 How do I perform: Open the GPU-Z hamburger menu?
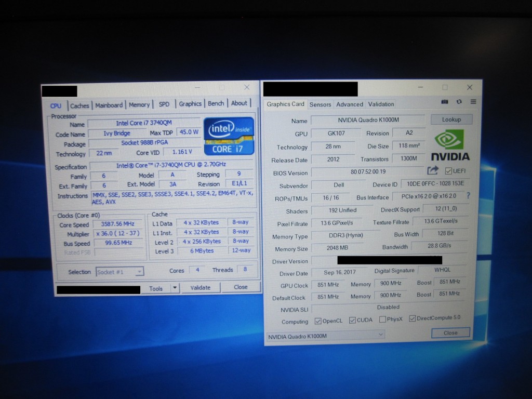[x=473, y=101]
